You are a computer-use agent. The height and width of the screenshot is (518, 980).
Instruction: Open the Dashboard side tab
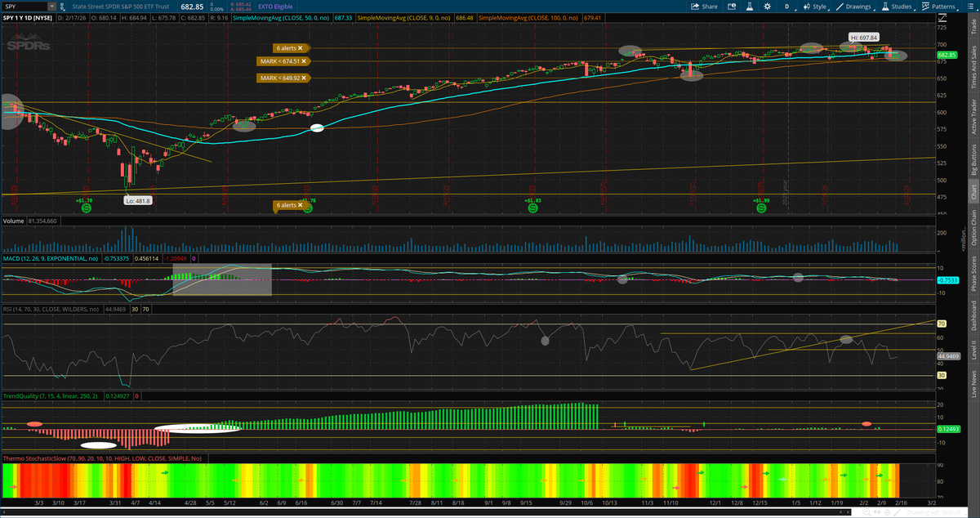(x=973, y=316)
